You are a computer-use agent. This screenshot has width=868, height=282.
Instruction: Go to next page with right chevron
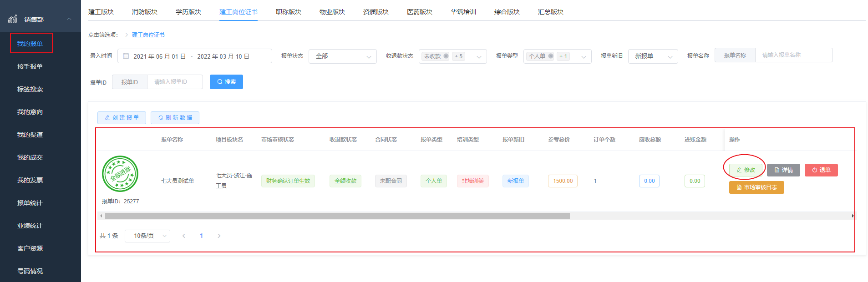[x=219, y=236]
